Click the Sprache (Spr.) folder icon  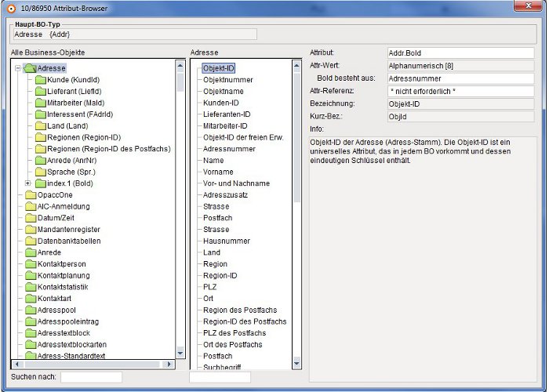point(41,172)
